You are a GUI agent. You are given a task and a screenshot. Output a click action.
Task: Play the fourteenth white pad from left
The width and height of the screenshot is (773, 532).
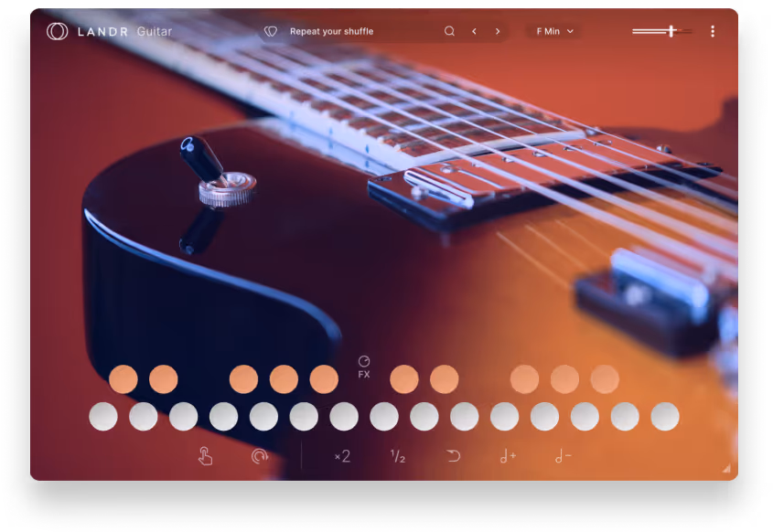tap(625, 416)
